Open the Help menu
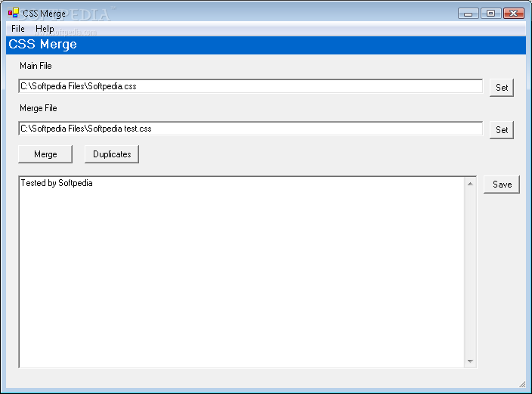Screen dimensions: 532x394 pyautogui.click(x=45, y=29)
